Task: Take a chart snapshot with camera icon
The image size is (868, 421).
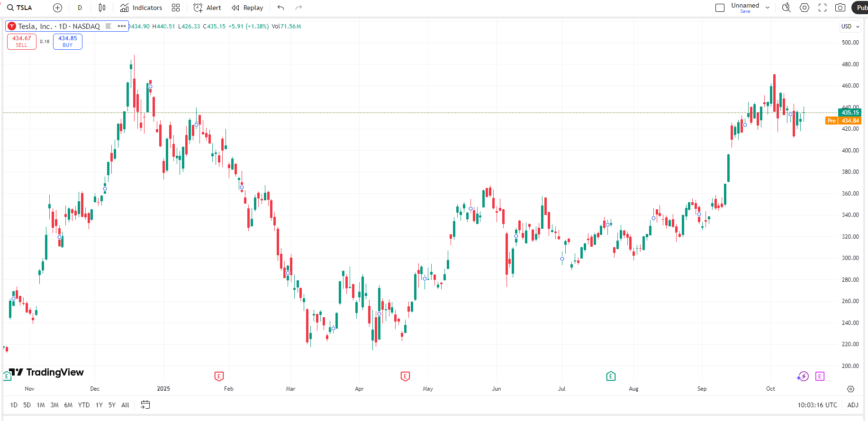Action: (840, 8)
